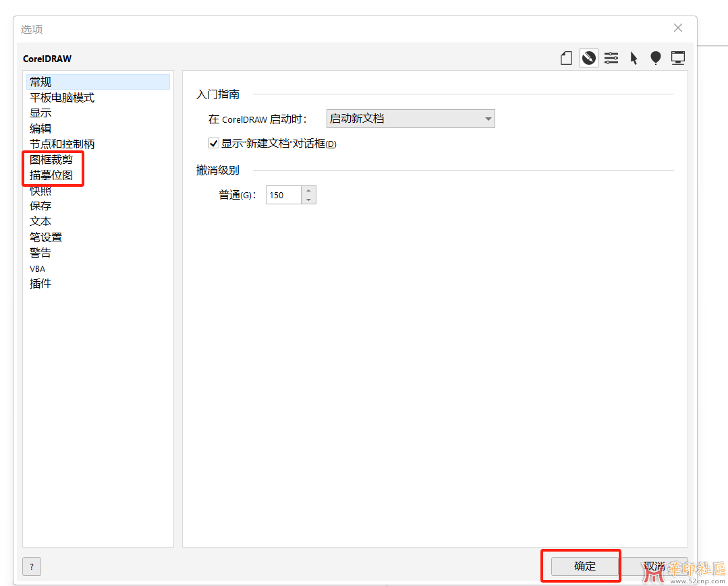728x586 pixels.
Task: Select the CorelDRAW options icon
Action: pos(589,59)
